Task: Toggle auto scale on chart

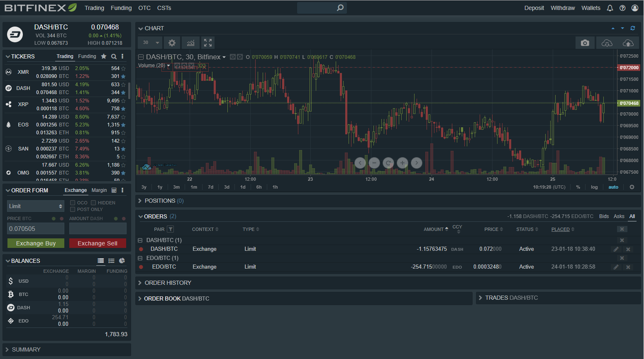Action: click(x=613, y=187)
